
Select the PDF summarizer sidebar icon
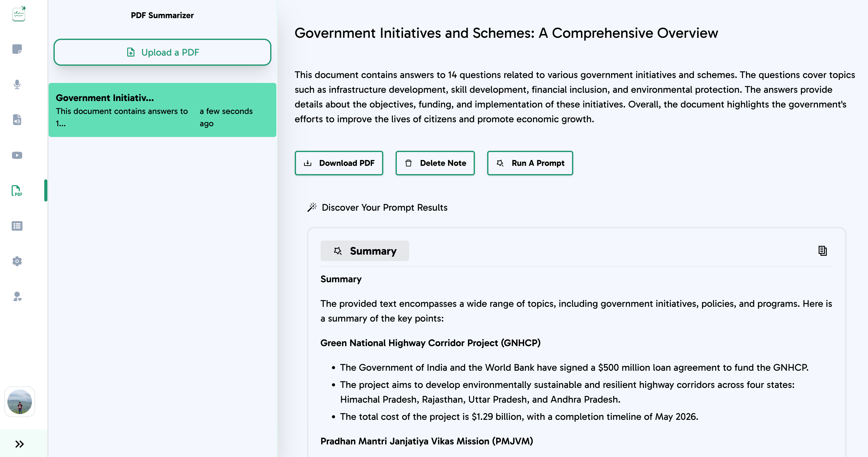(17, 191)
